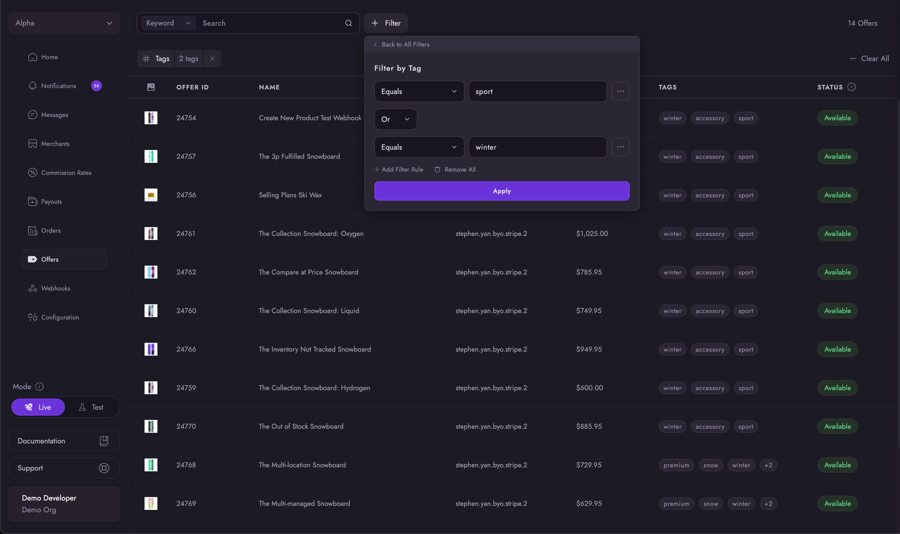Click the notifications count badge

tap(96, 86)
